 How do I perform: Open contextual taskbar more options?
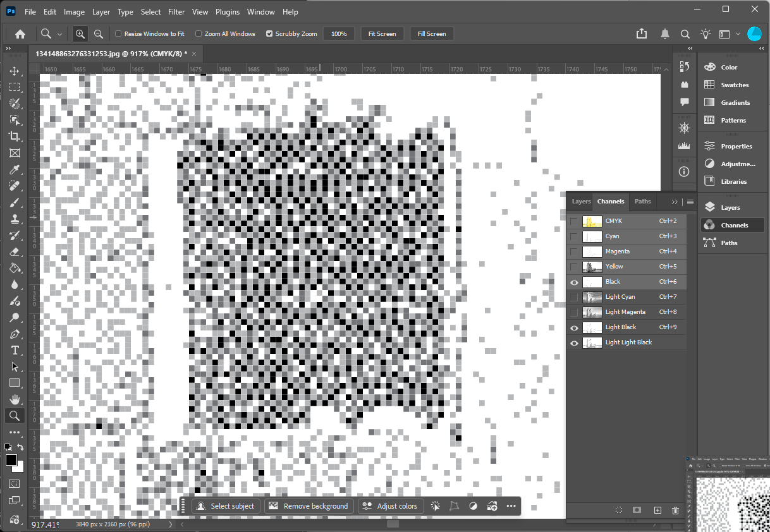(x=511, y=506)
